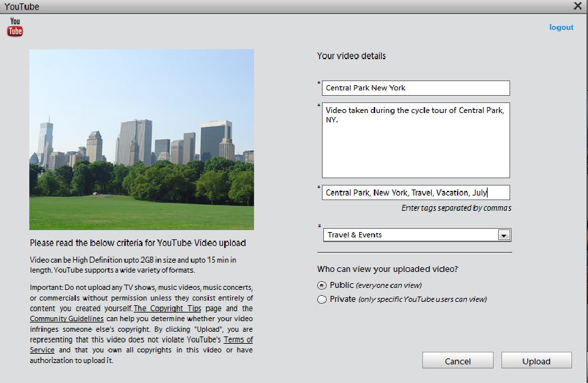Viewport: 588px width, 383px height.
Task: Click the 'Your video details' heading
Action: (x=351, y=56)
